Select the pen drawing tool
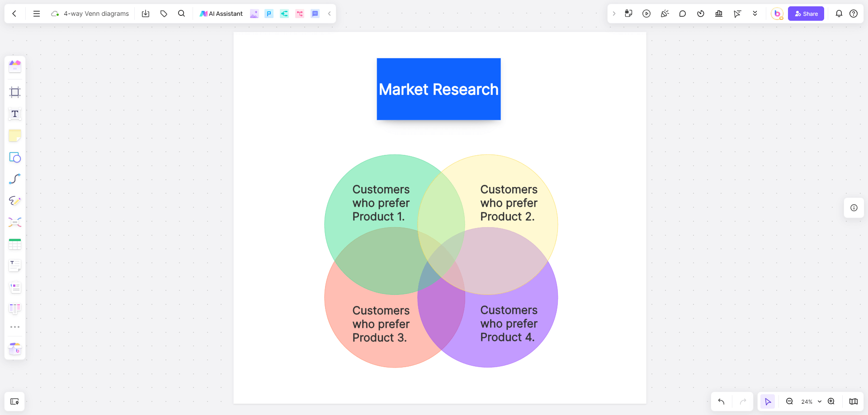Screen dimensions: 868x415 (15, 201)
